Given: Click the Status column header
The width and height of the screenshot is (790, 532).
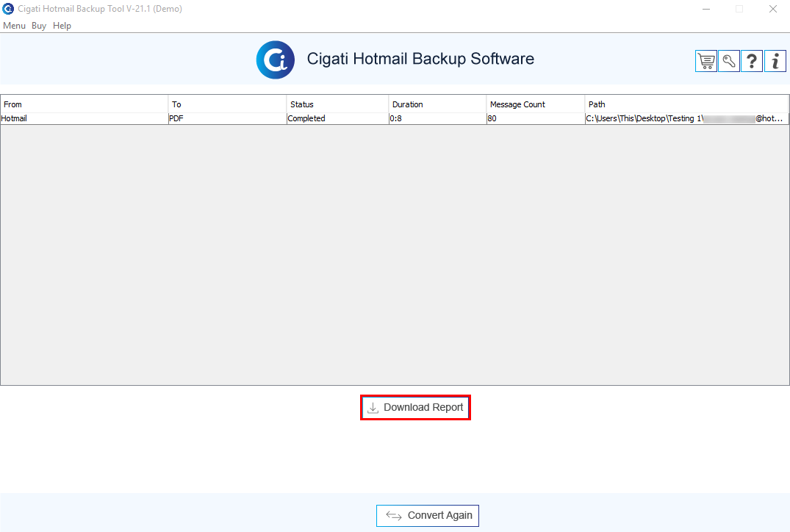Looking at the screenshot, I should [x=337, y=104].
